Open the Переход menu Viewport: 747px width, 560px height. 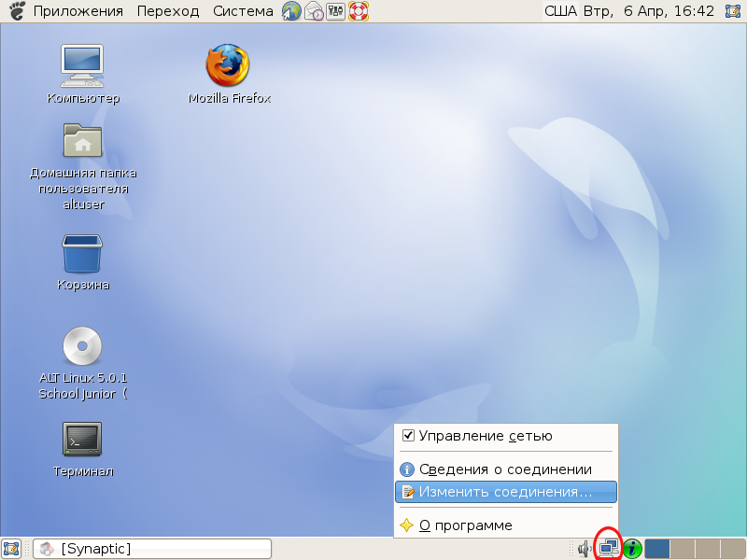(x=168, y=11)
